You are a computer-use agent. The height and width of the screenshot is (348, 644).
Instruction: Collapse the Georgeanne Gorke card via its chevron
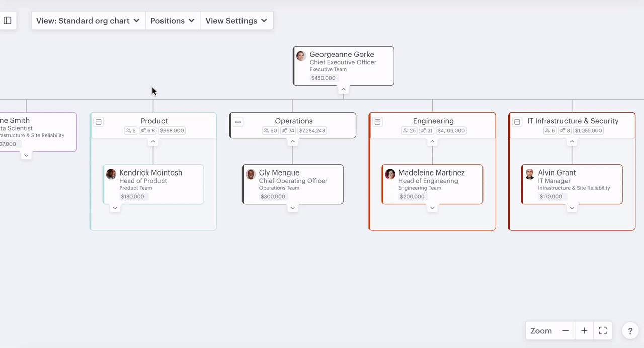pyautogui.click(x=343, y=89)
